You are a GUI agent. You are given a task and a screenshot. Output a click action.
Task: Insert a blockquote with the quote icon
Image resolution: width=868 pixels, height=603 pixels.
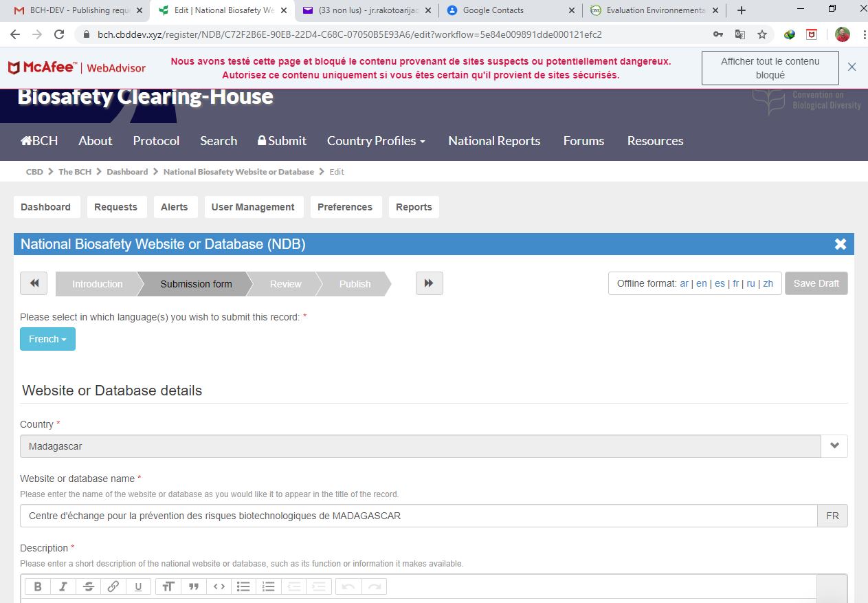coord(194,586)
